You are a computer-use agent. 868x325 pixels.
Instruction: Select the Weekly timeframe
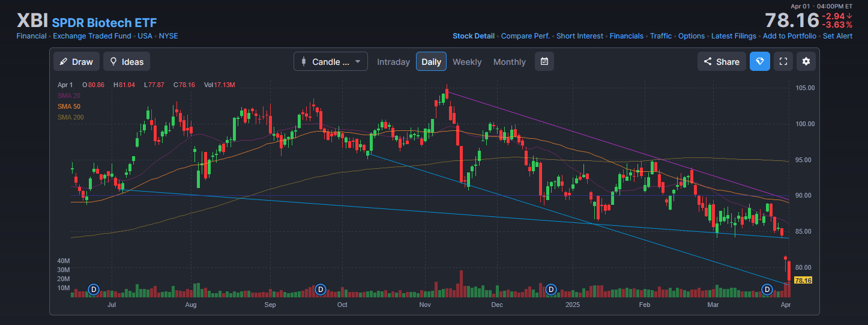[x=466, y=62]
